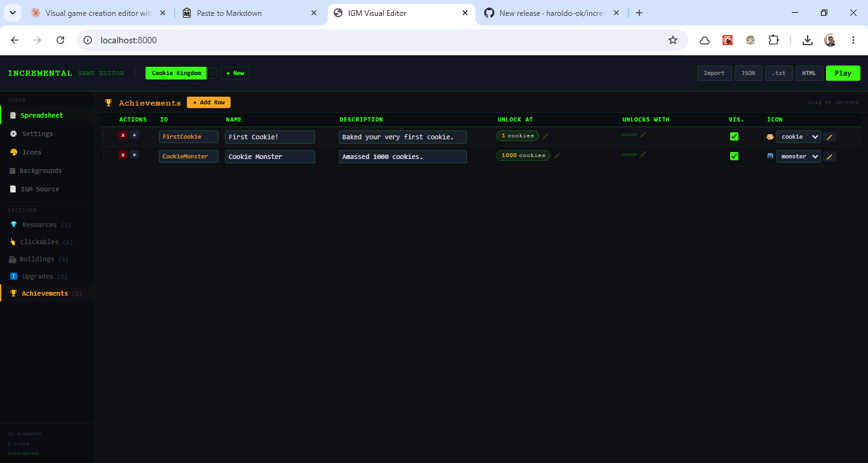Edit the name field 'First Cookie!'
This screenshot has width=868, height=463.
click(x=270, y=137)
